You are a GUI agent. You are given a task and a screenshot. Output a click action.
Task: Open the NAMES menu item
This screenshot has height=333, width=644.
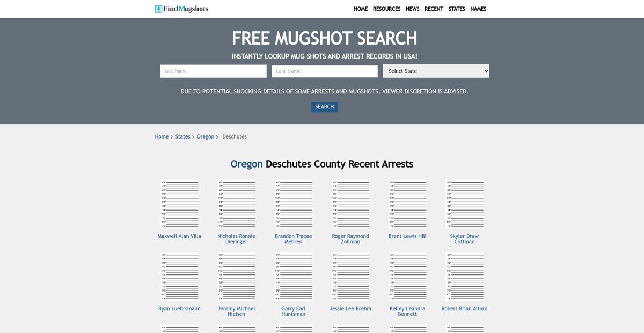click(478, 9)
